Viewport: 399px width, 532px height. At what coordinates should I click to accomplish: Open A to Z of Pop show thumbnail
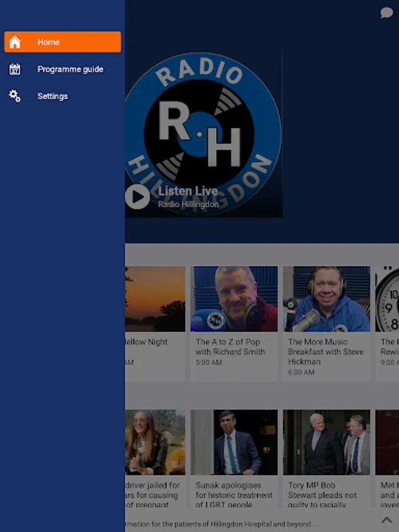pos(234,299)
